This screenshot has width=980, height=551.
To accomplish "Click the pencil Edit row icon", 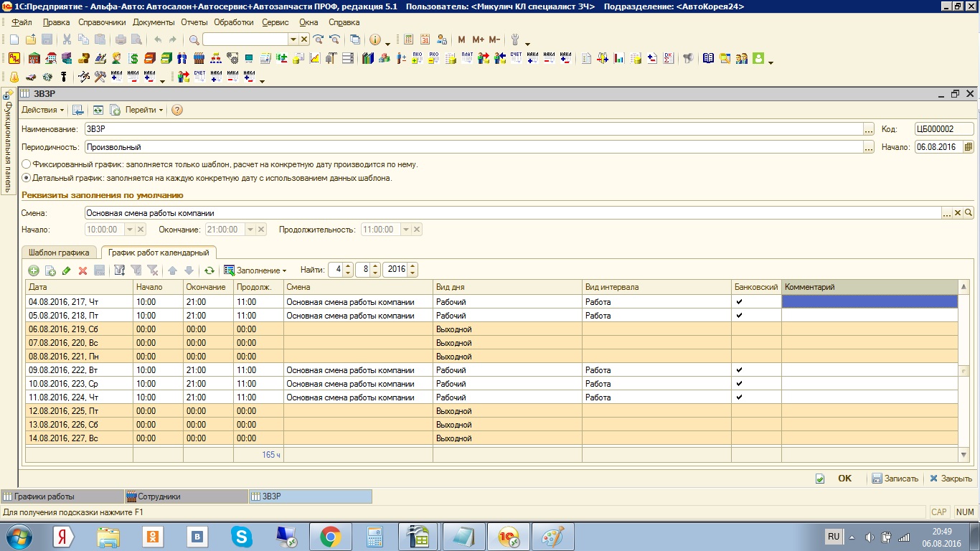I will (x=66, y=270).
